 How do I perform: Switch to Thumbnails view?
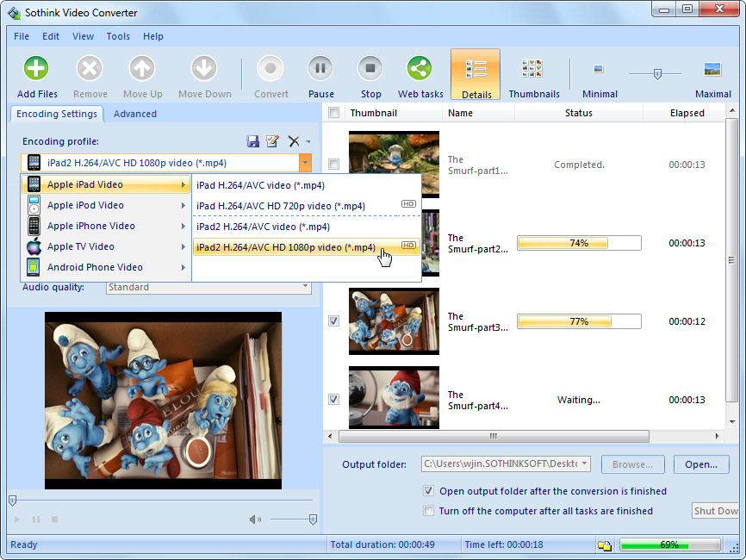click(x=534, y=77)
